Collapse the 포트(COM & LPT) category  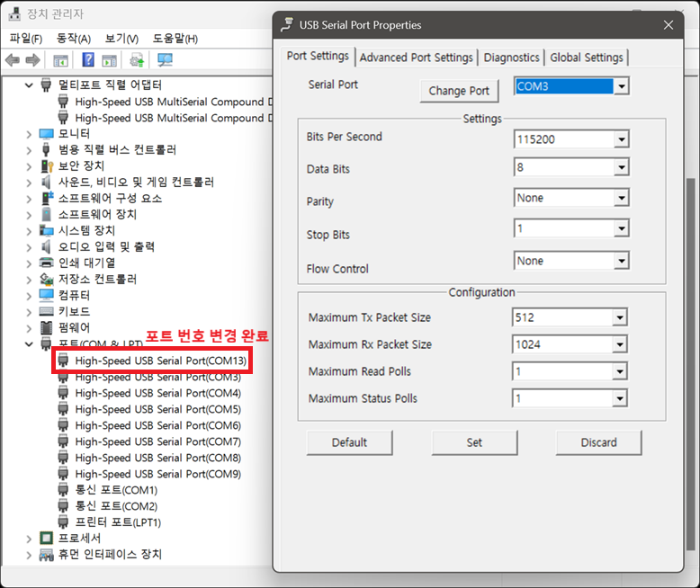pos(29,344)
